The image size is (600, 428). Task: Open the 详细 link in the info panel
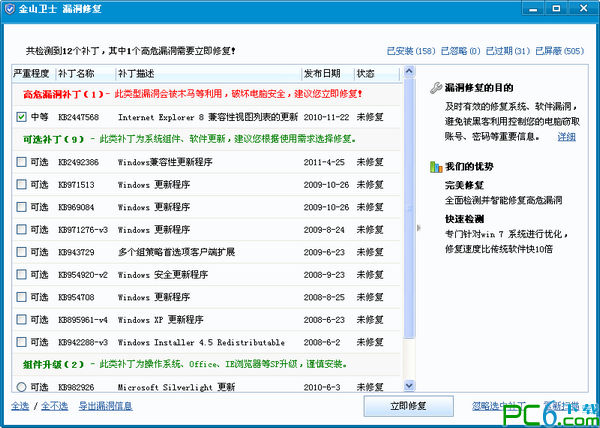tap(566, 136)
